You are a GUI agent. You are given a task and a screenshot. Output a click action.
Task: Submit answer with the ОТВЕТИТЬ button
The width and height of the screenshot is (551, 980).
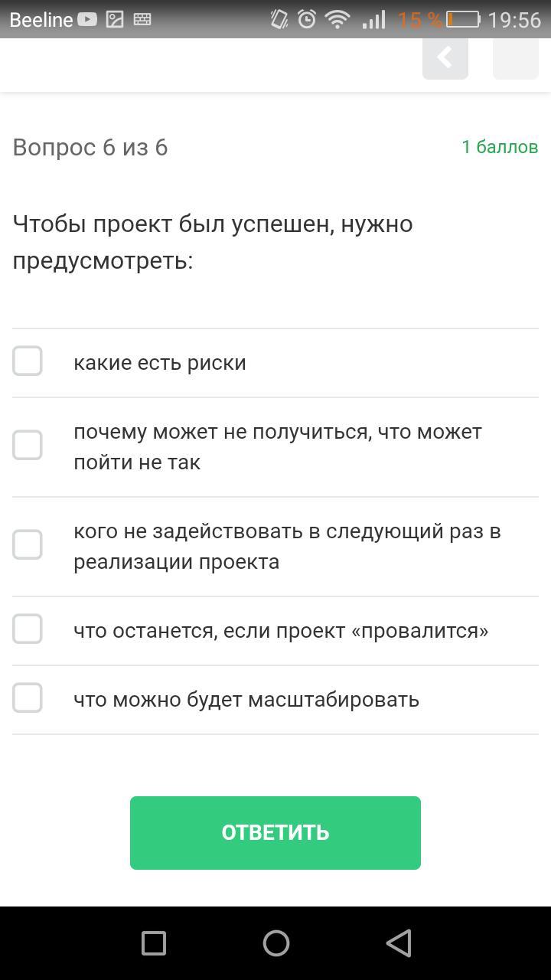pos(275,832)
